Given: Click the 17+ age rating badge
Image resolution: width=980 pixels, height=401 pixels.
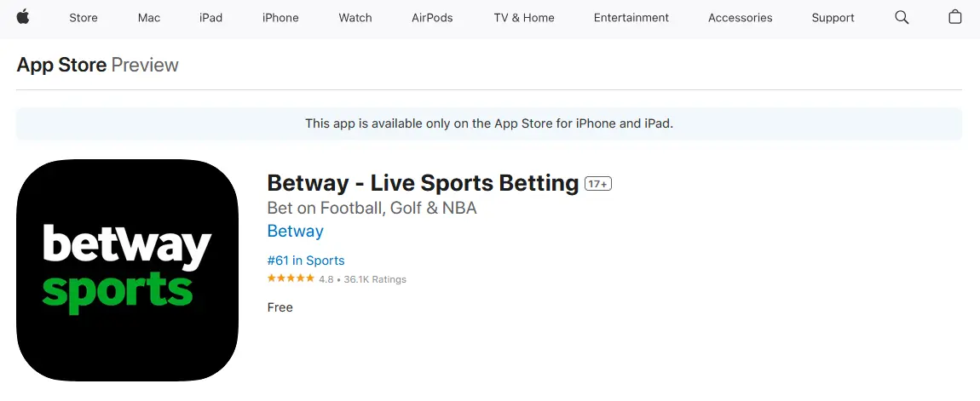Looking at the screenshot, I should [598, 184].
